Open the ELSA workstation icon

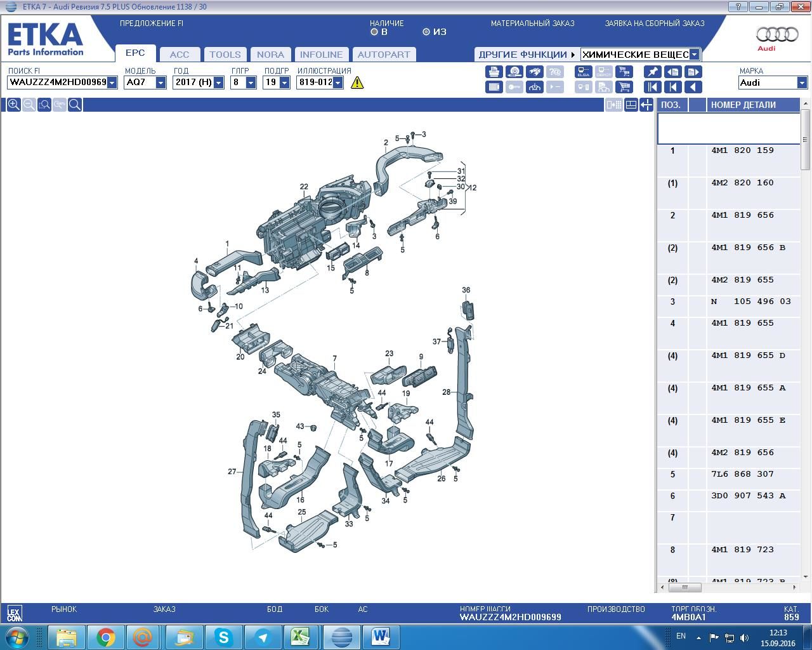(x=584, y=72)
